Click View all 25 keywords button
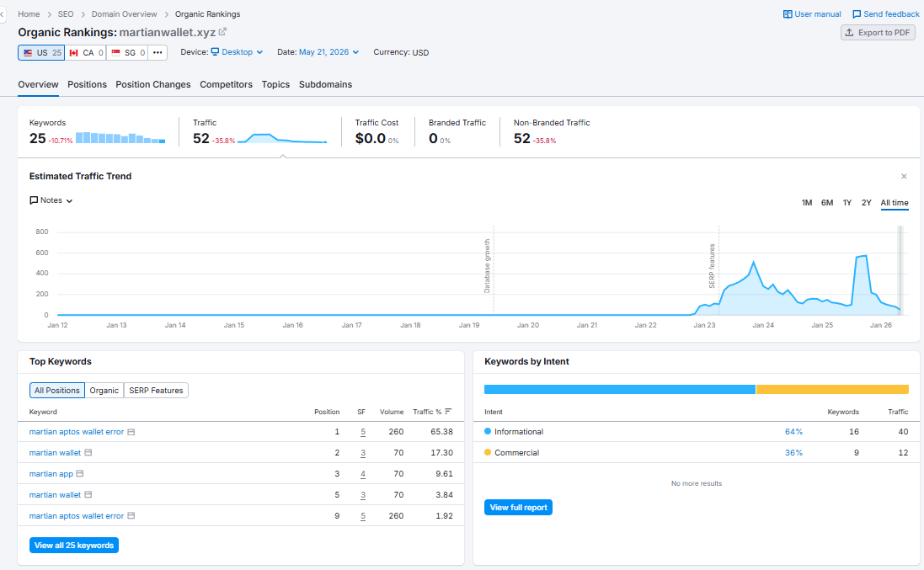Viewport: 924px width, 570px height. 74,546
